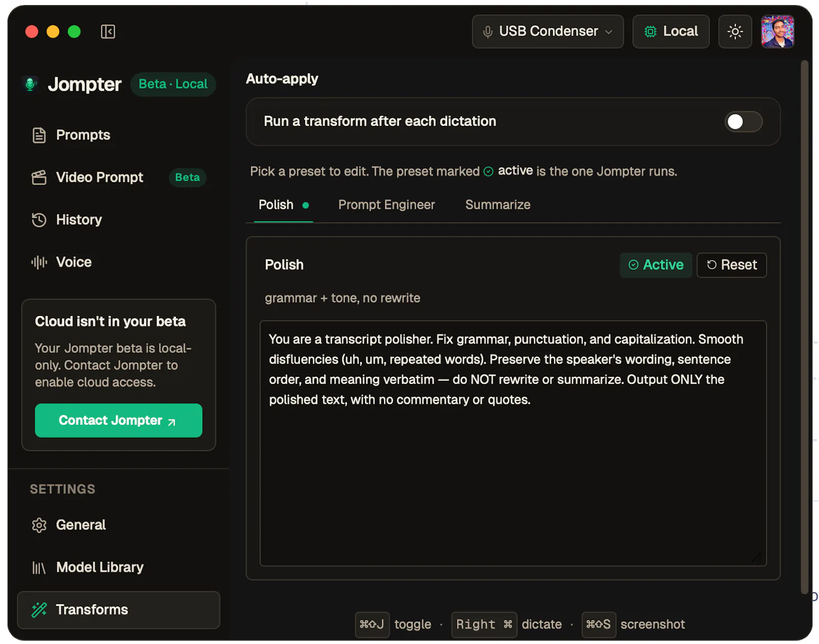Select the Transforms settings item

pyautogui.click(x=119, y=610)
